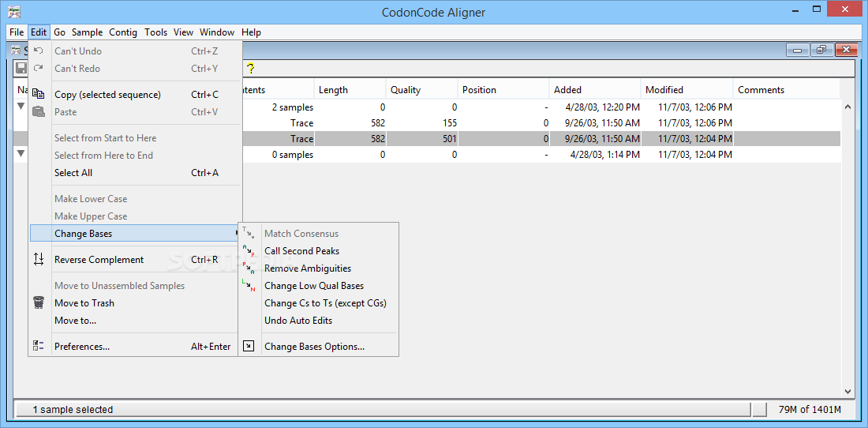Open the Tools menu
The image size is (868, 428).
[x=155, y=32]
